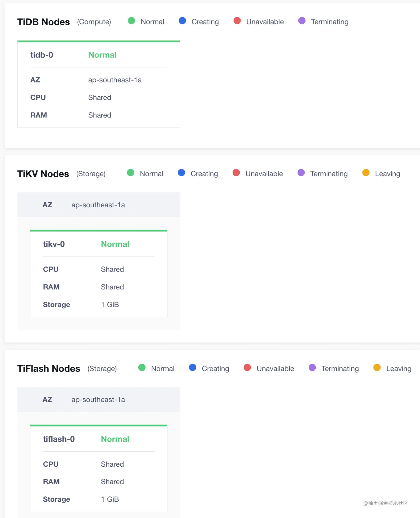The width and height of the screenshot is (420, 518).
Task: Click the CPU Shared value in tidb-0 card
Action: [x=100, y=97]
